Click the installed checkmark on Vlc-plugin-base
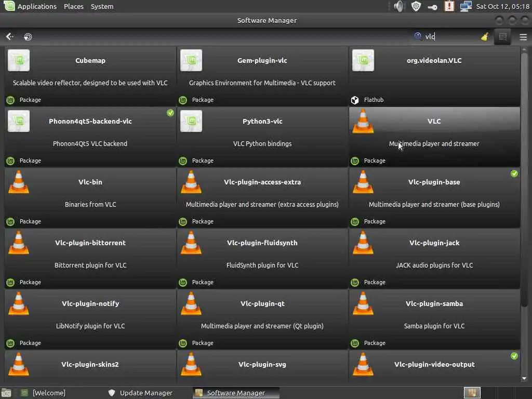The width and height of the screenshot is (532, 399). (x=514, y=174)
